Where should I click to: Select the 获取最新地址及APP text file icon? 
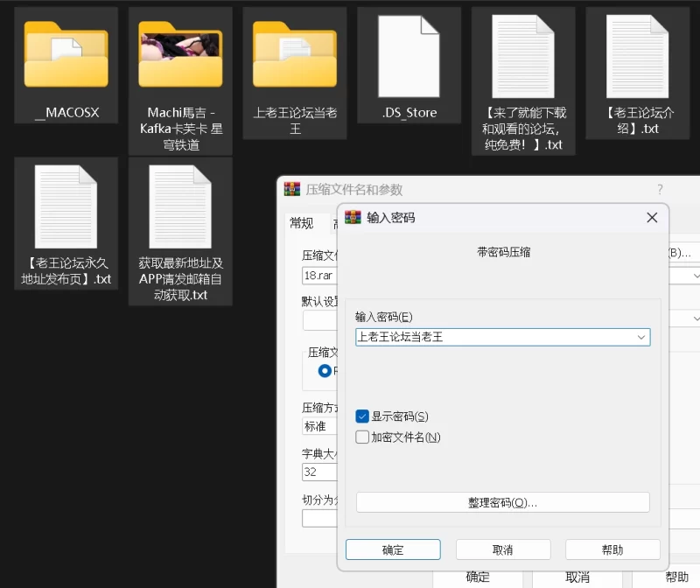(180, 205)
